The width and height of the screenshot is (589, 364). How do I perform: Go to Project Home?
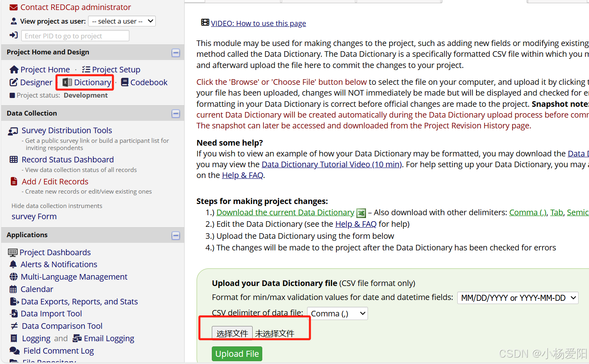[x=45, y=70]
